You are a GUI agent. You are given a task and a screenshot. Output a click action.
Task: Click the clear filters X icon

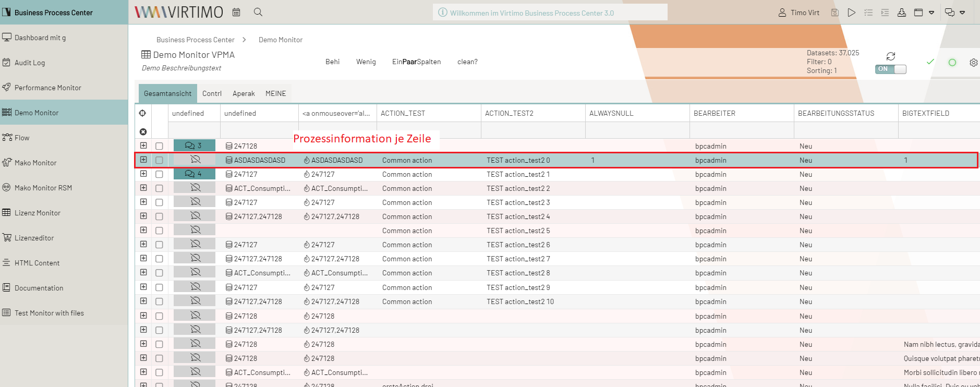click(143, 132)
